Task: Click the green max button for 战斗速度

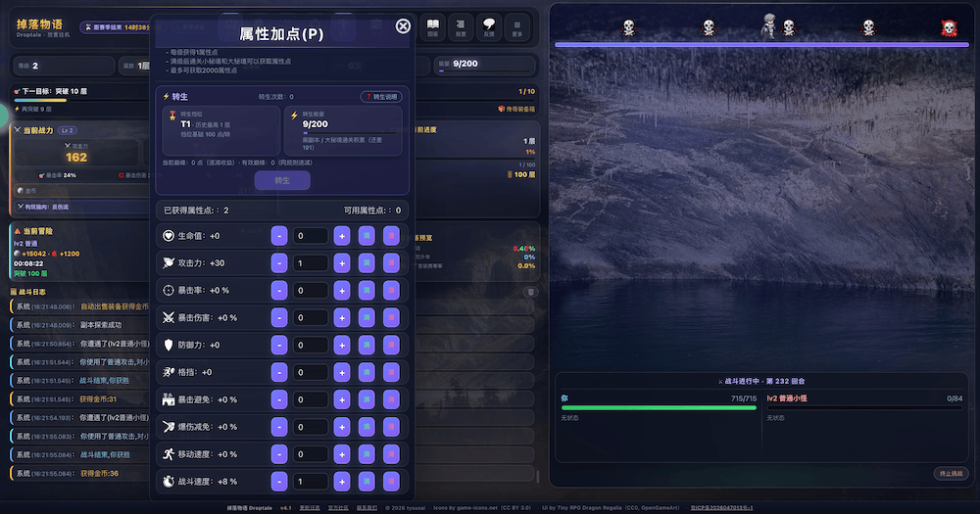Action: 367,482
